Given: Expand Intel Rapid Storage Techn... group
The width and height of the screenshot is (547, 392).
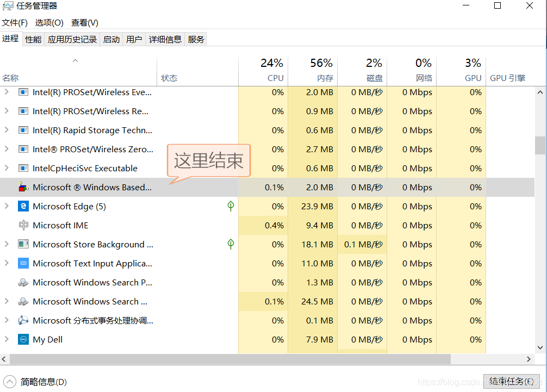Looking at the screenshot, I should (x=7, y=130).
